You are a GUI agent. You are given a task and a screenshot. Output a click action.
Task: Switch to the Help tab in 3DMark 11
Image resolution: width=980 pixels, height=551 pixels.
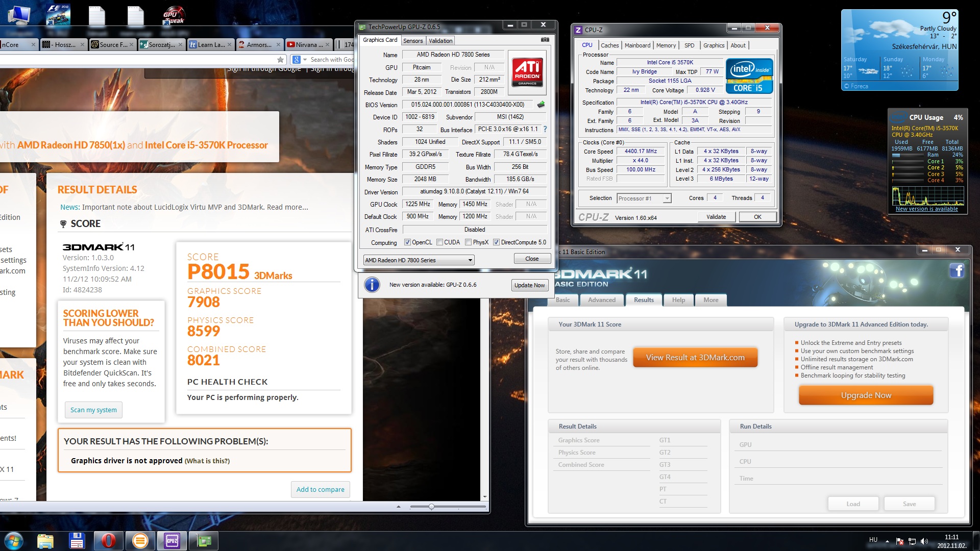click(x=678, y=300)
